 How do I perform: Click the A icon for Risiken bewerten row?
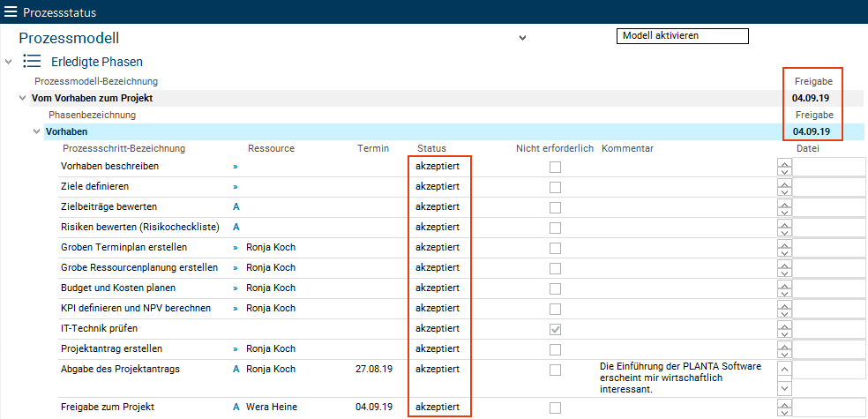236,228
